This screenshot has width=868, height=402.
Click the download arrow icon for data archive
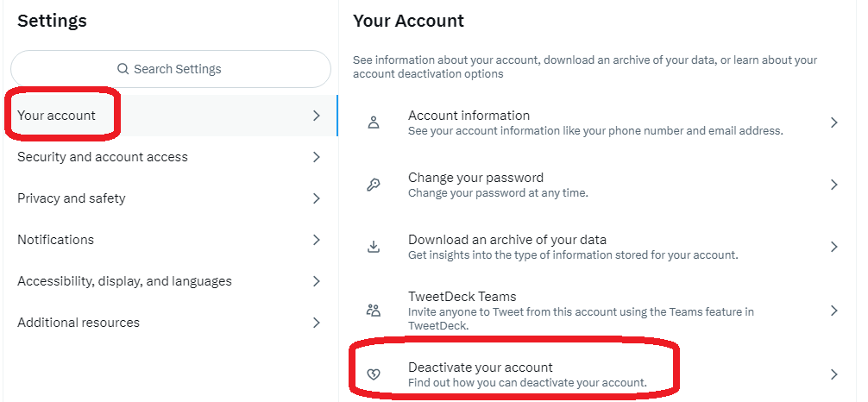click(374, 247)
